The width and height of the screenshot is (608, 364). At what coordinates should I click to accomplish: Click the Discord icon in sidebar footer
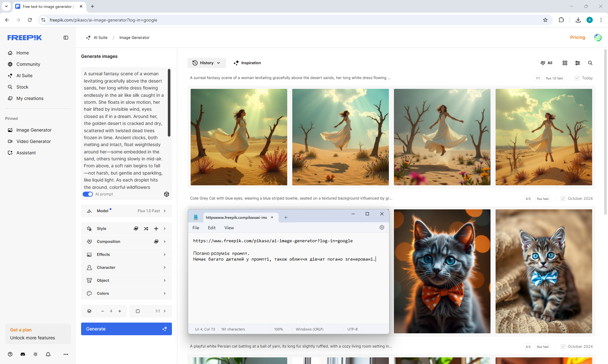click(23, 354)
